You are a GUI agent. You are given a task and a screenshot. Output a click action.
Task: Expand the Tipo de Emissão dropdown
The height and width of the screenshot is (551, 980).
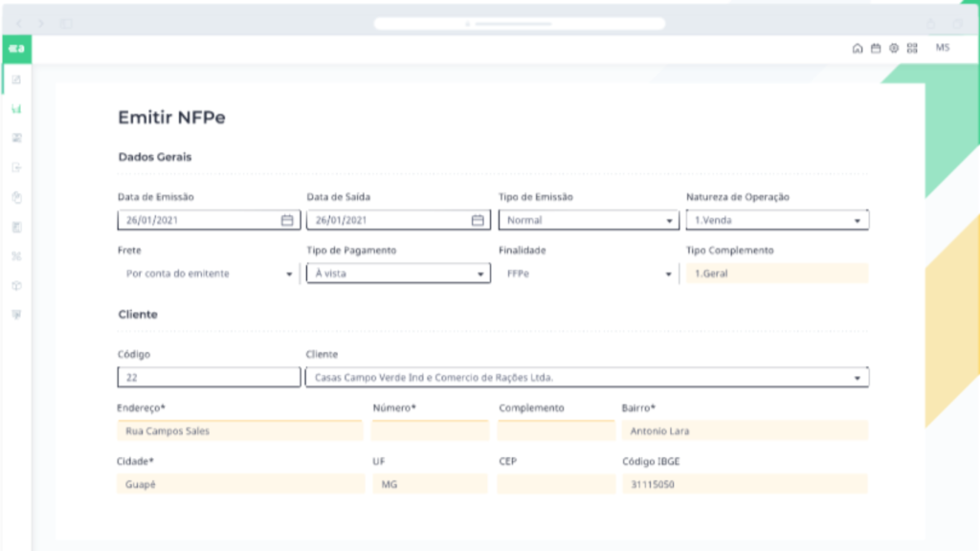coord(669,221)
